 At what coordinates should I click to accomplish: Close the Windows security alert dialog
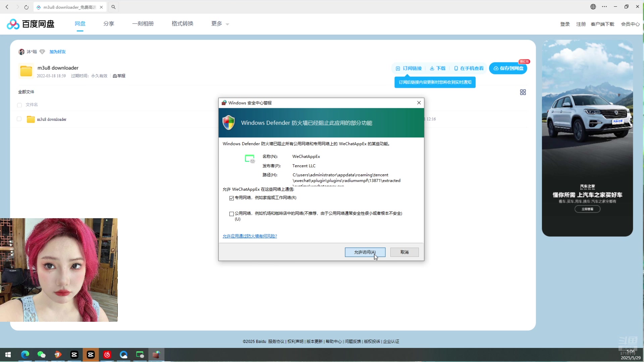click(419, 103)
